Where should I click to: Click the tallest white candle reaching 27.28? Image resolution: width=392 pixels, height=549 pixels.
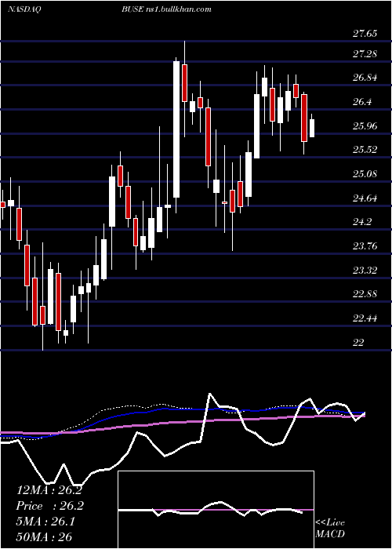[176, 129]
